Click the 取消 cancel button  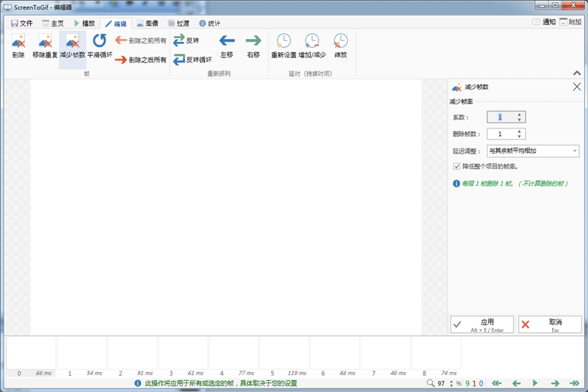(550, 324)
